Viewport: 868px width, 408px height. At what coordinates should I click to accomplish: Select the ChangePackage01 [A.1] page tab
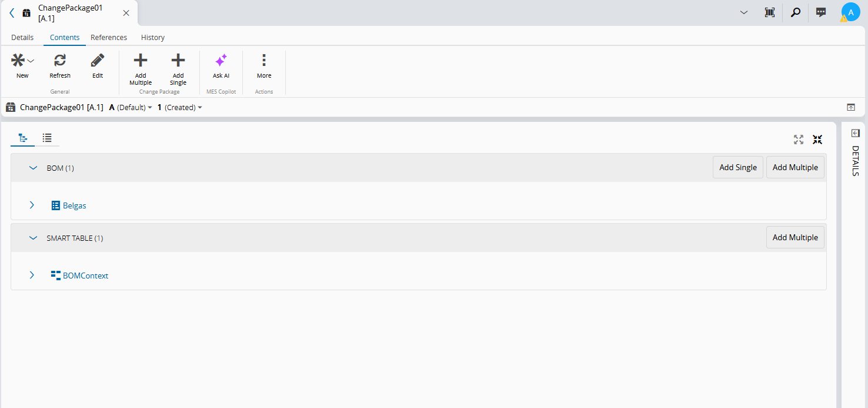coord(69,13)
